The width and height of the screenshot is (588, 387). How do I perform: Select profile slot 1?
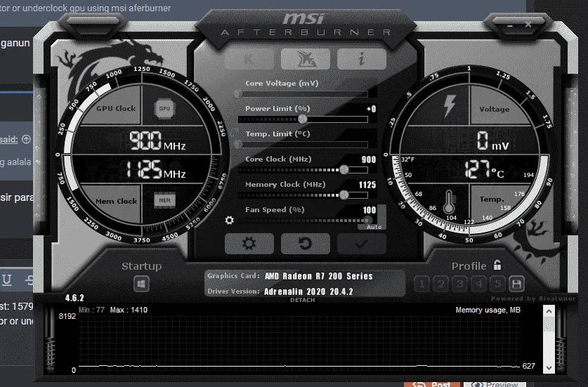click(422, 284)
